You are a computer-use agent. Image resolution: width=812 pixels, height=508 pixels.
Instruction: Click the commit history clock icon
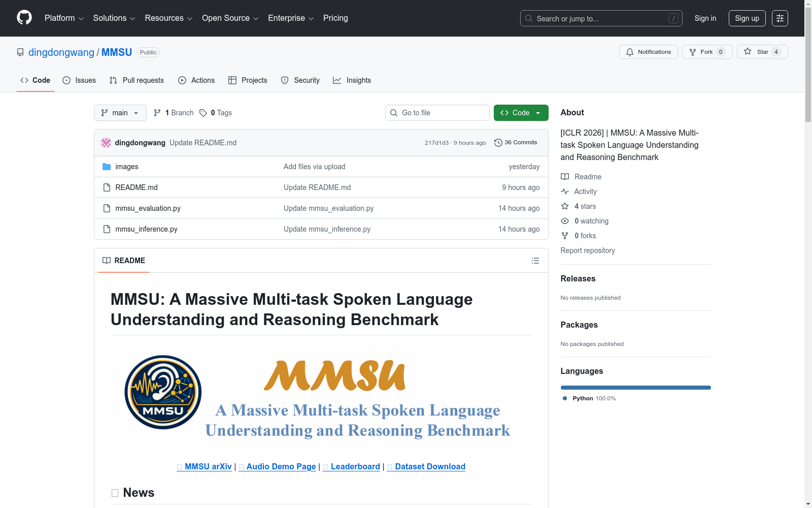click(498, 143)
